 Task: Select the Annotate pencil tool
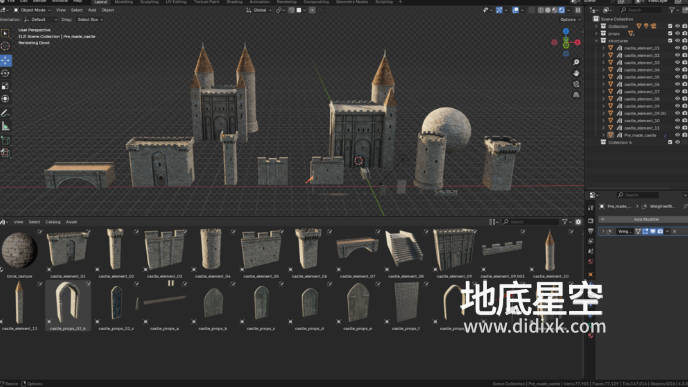pyautogui.click(x=5, y=113)
